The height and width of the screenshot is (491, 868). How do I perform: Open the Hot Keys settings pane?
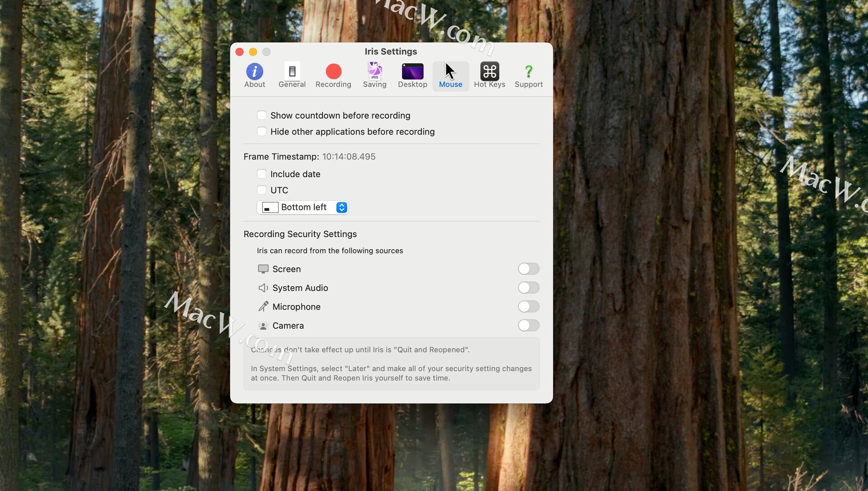coord(490,76)
